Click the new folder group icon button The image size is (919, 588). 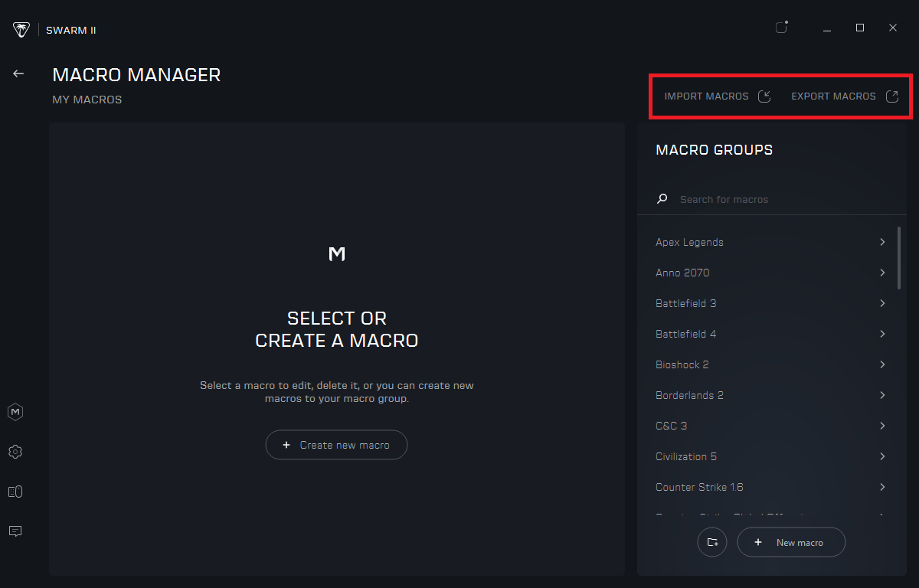click(712, 542)
